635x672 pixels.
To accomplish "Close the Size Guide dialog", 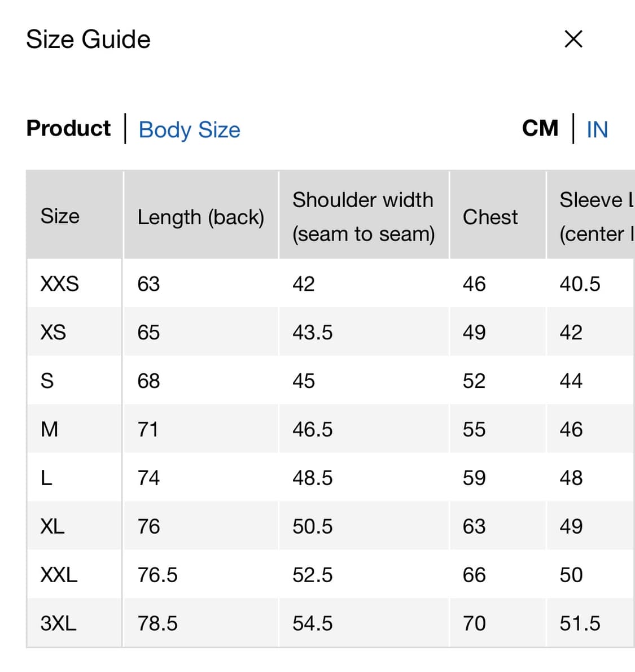I will tap(573, 39).
